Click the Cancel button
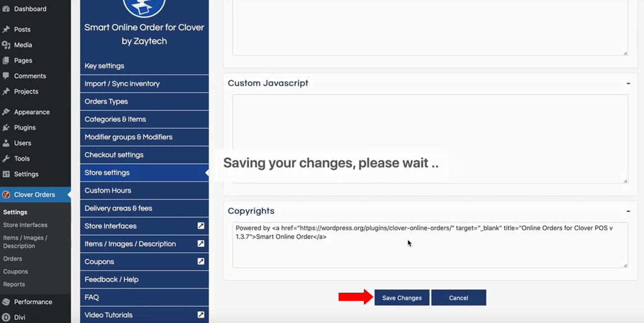Screen dimensions: 644x323 [458, 298]
